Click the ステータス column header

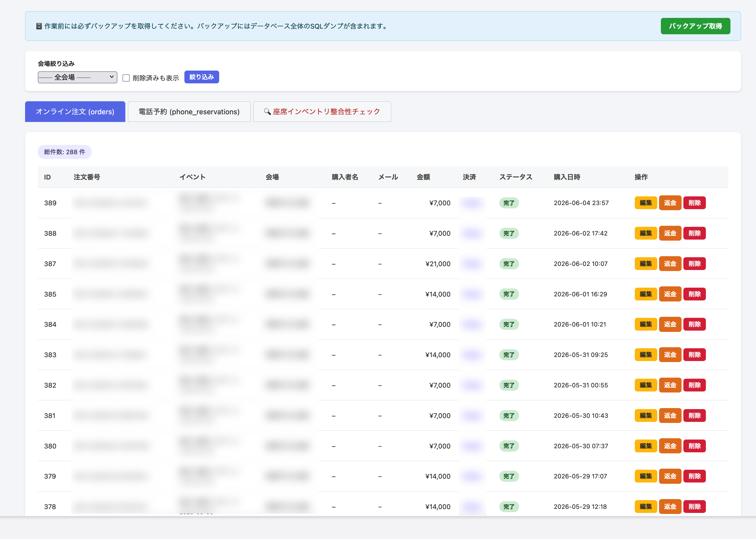(516, 177)
